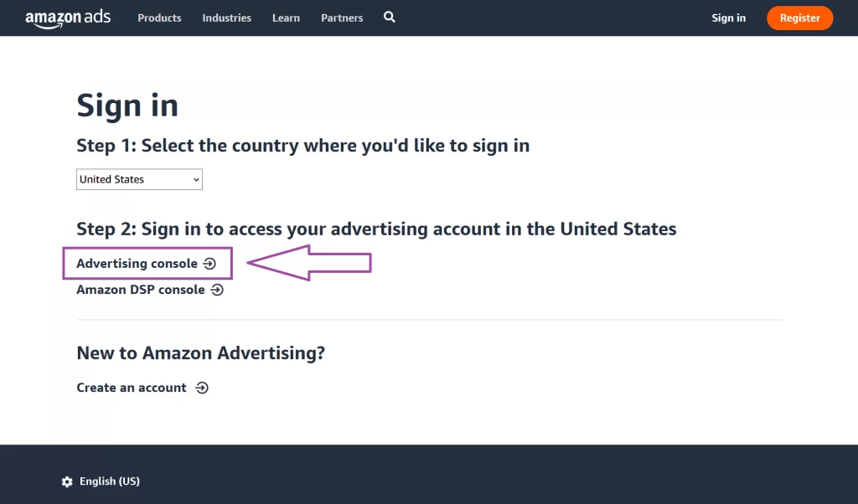Viewport: 858px width, 504px height.
Task: Click the Step 1 country instruction text
Action: pyautogui.click(x=302, y=146)
